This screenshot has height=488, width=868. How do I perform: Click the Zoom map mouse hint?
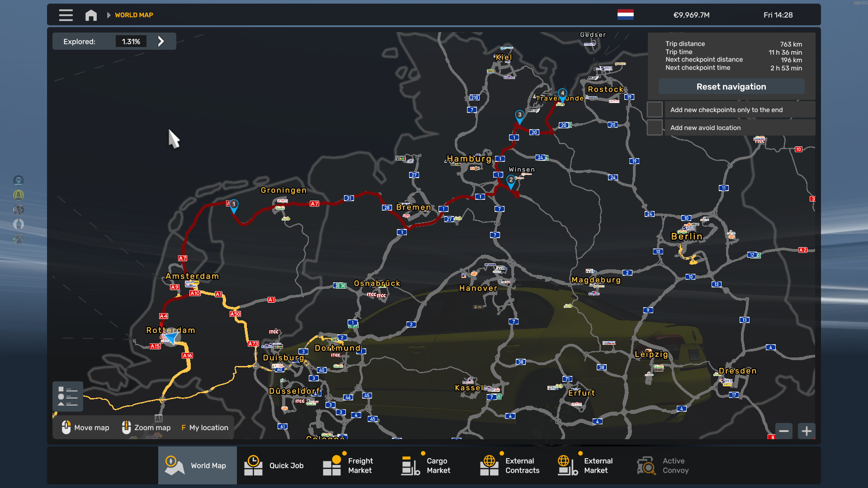coord(146,427)
